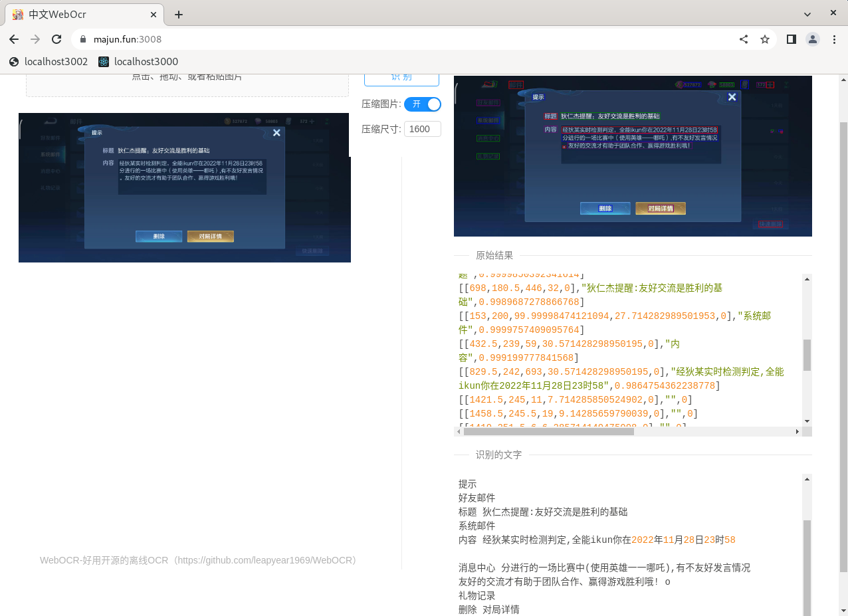Share this page from address bar
This screenshot has width=848, height=616.
coord(744,39)
